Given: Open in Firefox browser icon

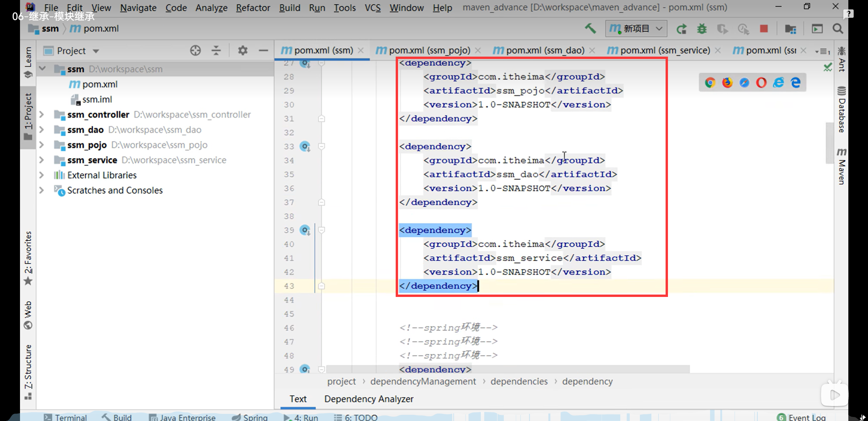Looking at the screenshot, I should point(727,82).
